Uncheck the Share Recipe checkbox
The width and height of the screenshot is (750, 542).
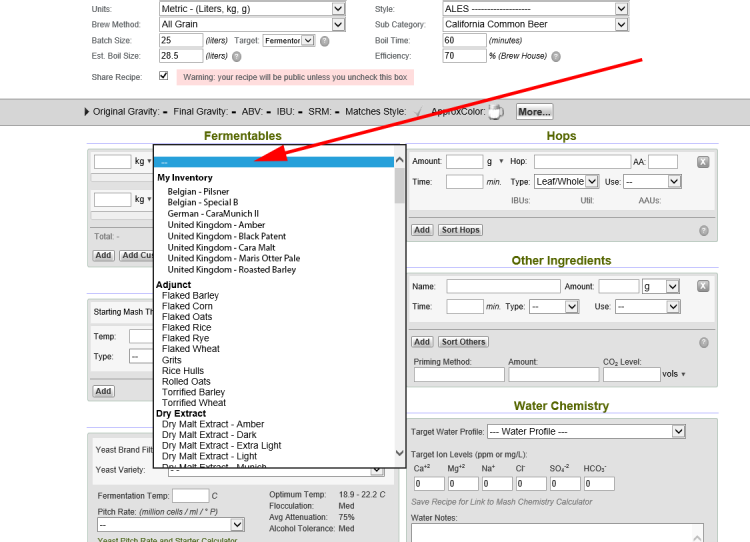coord(164,75)
